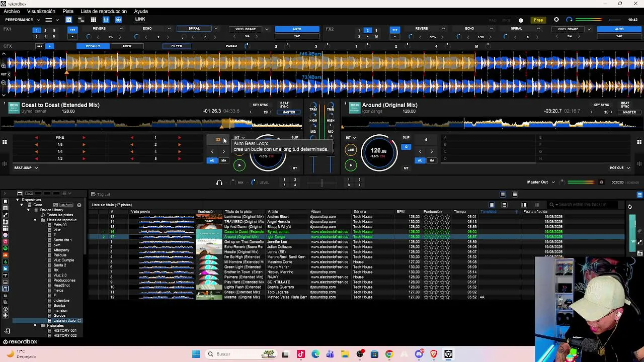Toggle the MASTER button on deck 2

click(629, 112)
